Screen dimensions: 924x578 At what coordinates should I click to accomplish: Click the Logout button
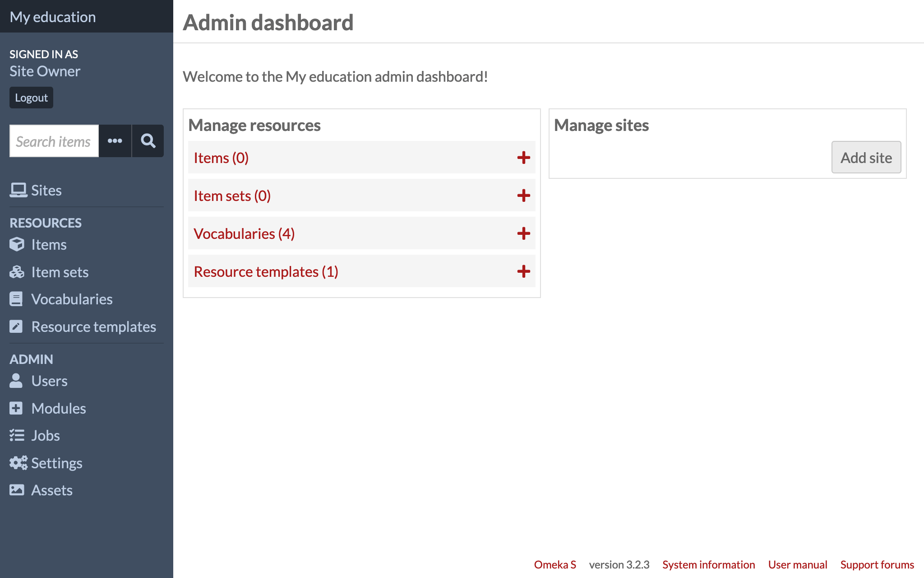(31, 98)
